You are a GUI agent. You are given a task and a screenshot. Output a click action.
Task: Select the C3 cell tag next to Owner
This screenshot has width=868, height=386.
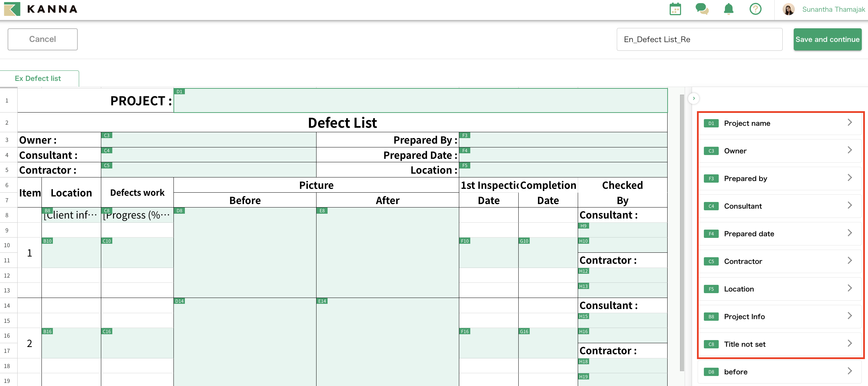point(107,135)
